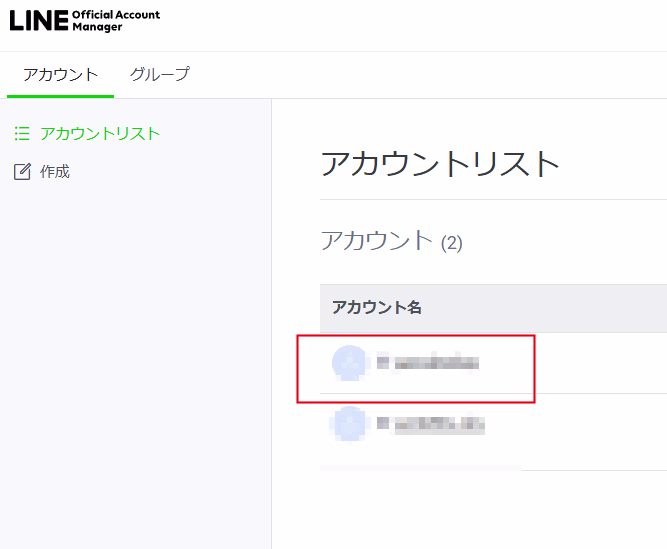The width and height of the screenshot is (667, 549).
Task: Switch to the アカウント tab
Action: click(60, 75)
